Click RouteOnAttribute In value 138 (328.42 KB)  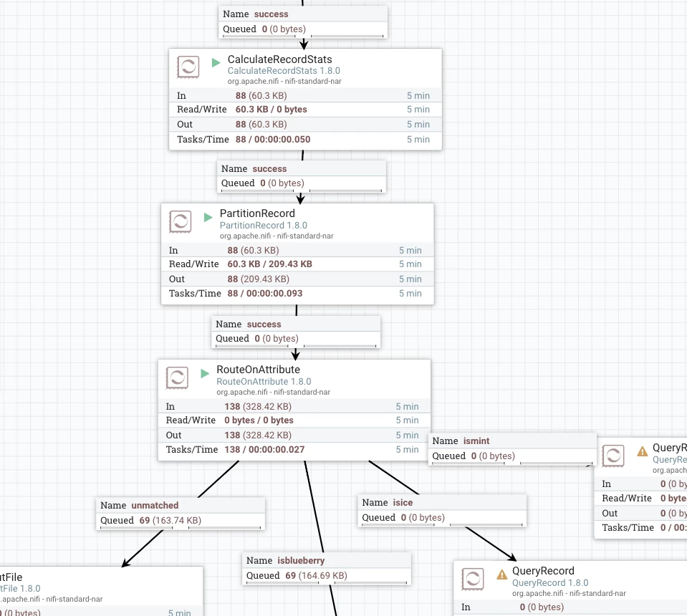point(258,407)
